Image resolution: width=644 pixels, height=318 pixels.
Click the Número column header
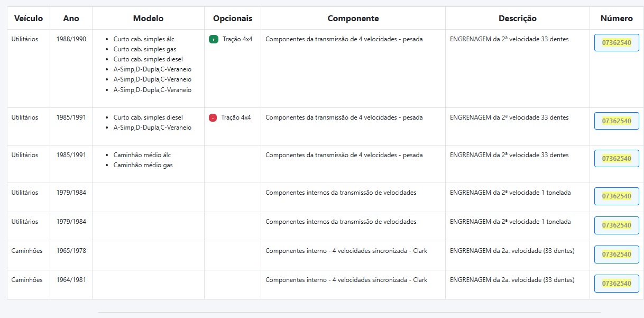pyautogui.click(x=617, y=18)
